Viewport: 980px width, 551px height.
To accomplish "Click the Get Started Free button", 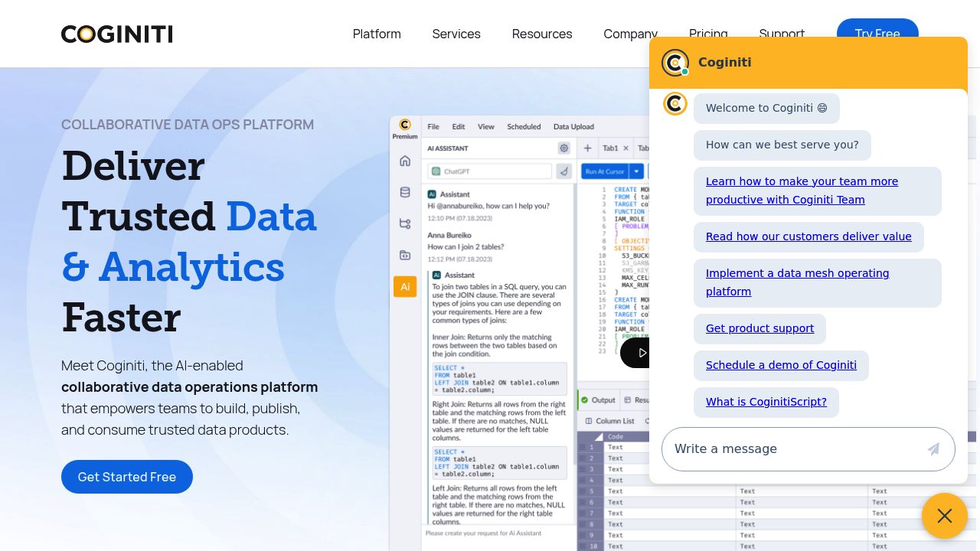I will tap(127, 477).
